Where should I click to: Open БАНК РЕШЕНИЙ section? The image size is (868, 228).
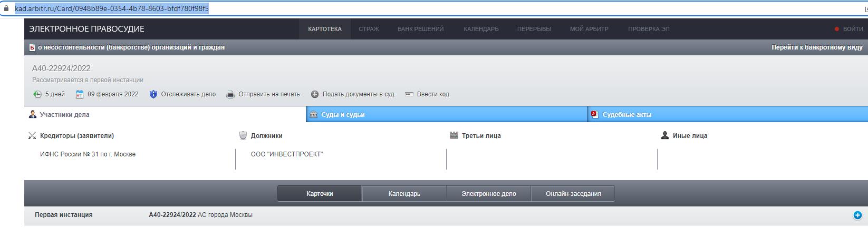[x=420, y=29]
